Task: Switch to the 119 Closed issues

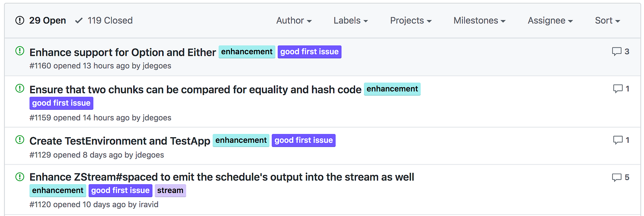Action: tap(104, 21)
